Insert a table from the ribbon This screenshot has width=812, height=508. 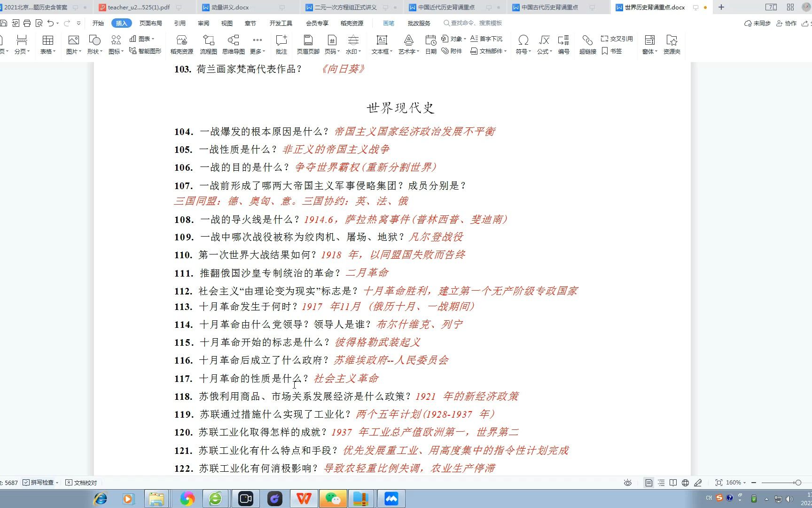click(47, 45)
